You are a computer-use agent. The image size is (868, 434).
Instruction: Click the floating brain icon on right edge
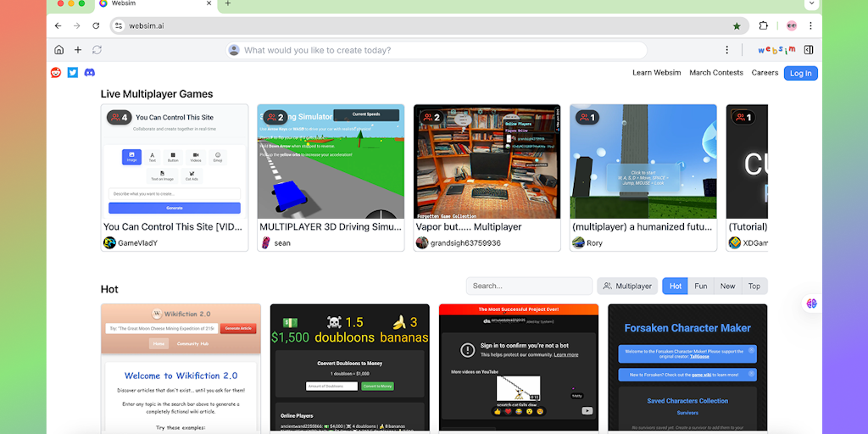(812, 303)
